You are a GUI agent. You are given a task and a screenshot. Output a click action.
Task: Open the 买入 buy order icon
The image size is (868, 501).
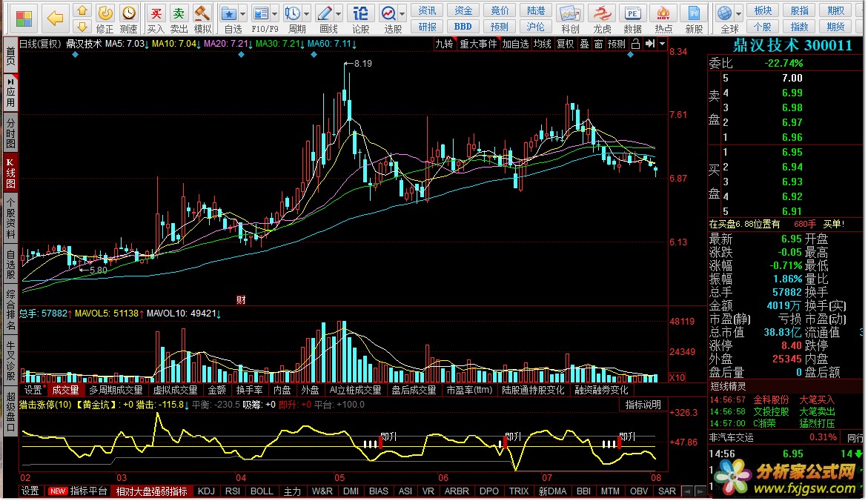click(x=156, y=19)
